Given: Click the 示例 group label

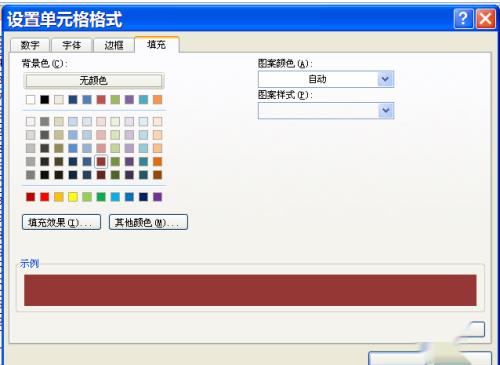Looking at the screenshot, I should point(29,263).
